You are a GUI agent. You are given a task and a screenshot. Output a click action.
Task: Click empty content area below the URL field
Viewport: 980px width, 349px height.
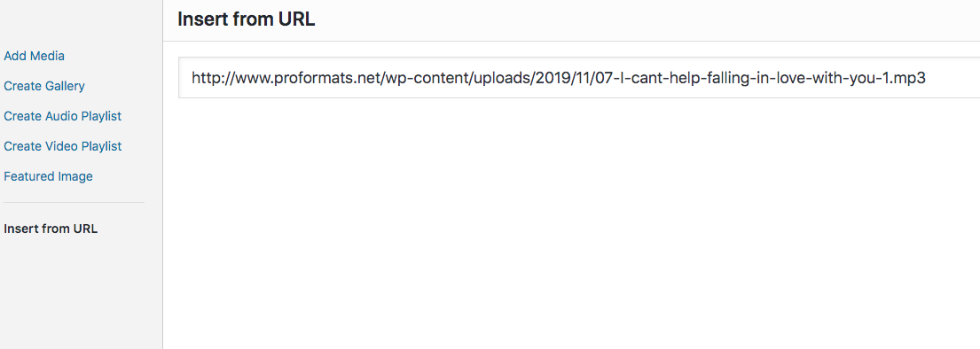pyautogui.click(x=571, y=223)
